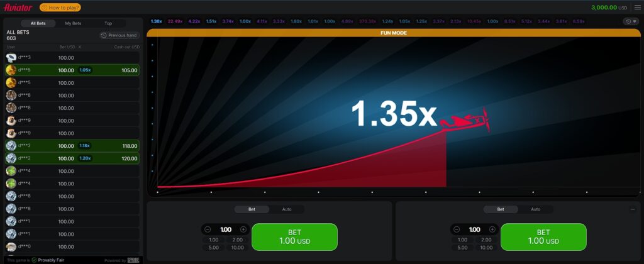644x264 pixels.
Task: Switch to the Top tab
Action: click(108, 23)
